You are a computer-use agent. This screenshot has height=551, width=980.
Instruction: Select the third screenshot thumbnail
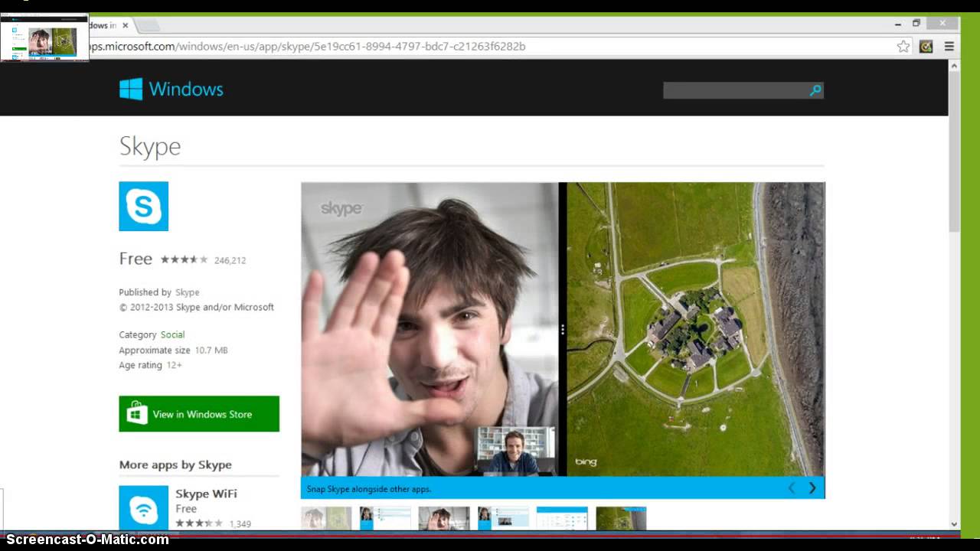444,518
